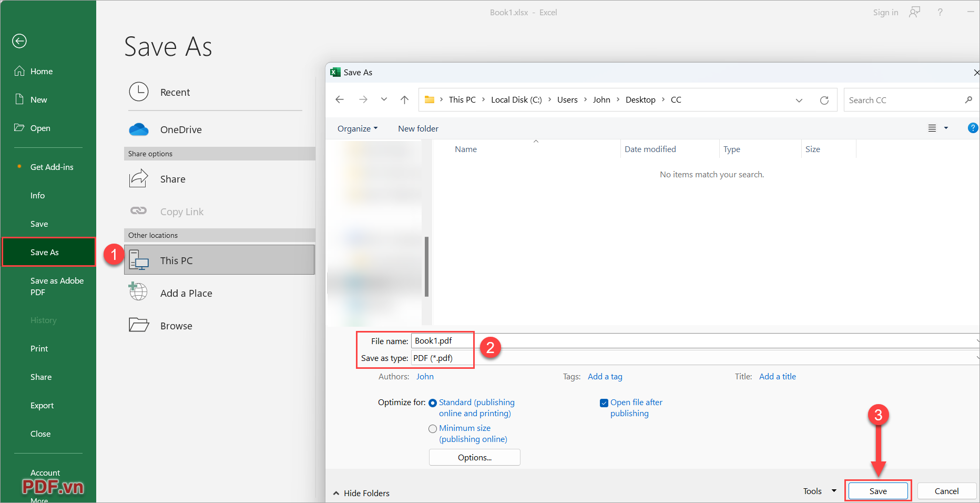Click the Share arrow icon under Share options
The height and width of the screenshot is (503, 980).
tap(139, 178)
